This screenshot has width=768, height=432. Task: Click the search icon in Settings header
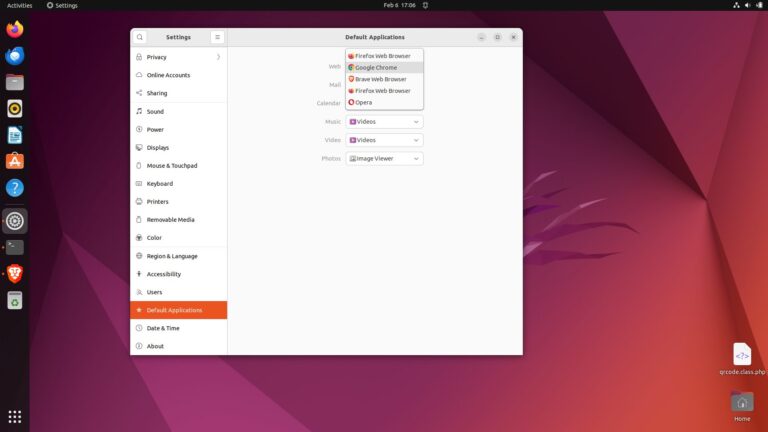(140, 37)
